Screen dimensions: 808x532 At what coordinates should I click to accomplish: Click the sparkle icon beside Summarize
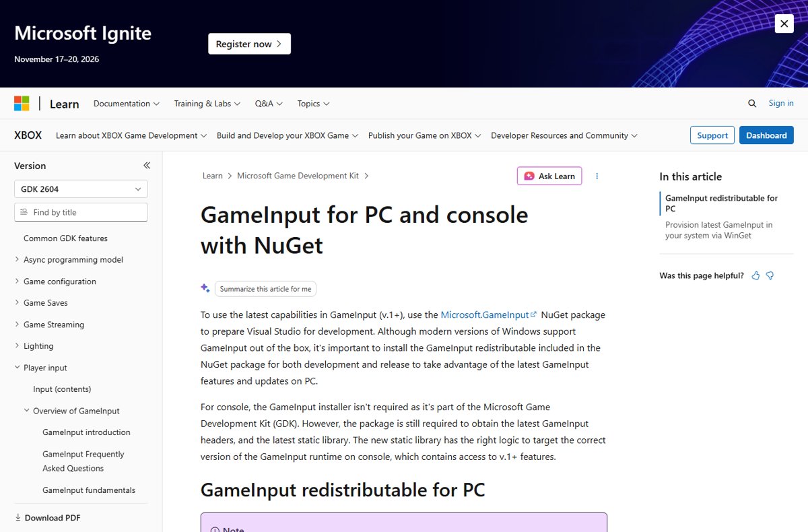205,288
